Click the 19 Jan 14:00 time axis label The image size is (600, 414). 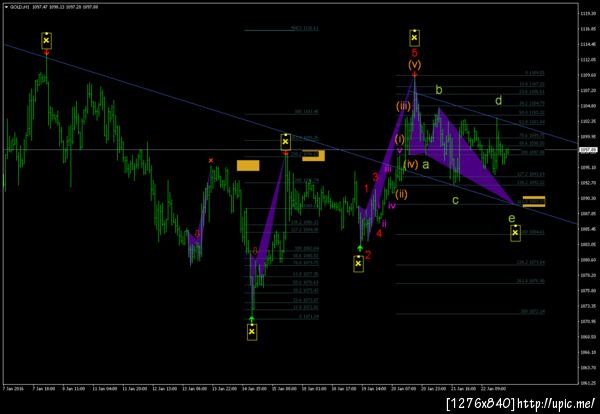373,389
